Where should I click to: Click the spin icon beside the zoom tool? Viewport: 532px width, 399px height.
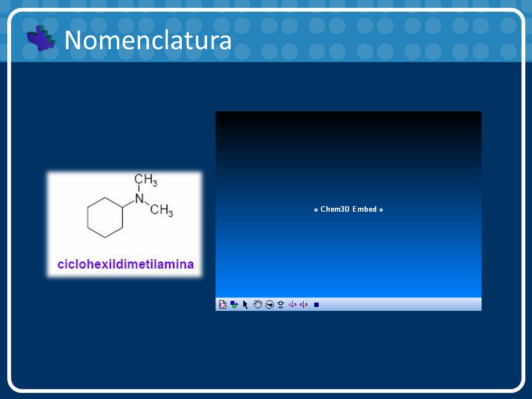click(x=292, y=305)
